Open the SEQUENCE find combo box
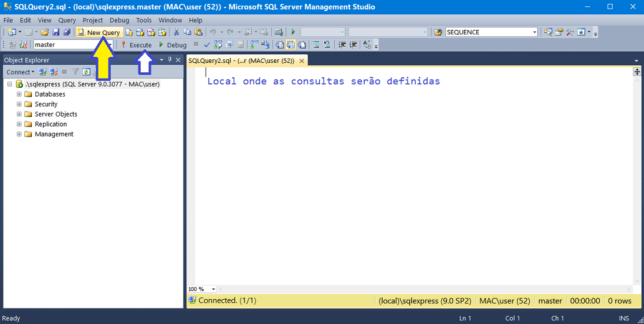The width and height of the screenshot is (644, 324). [x=492, y=32]
